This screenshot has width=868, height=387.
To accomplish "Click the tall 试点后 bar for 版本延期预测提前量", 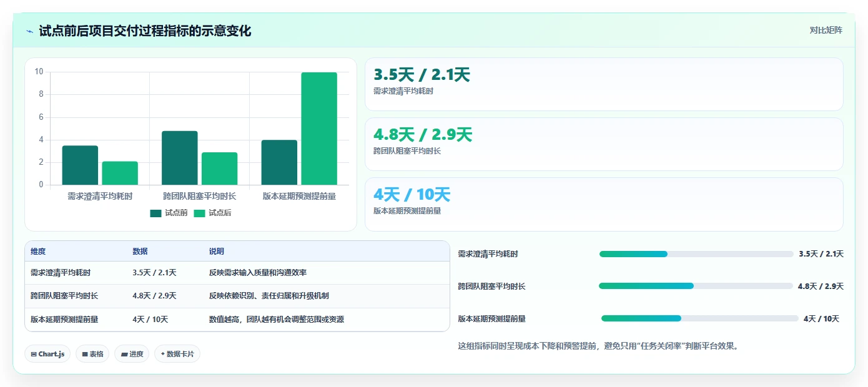I will pos(319,129).
